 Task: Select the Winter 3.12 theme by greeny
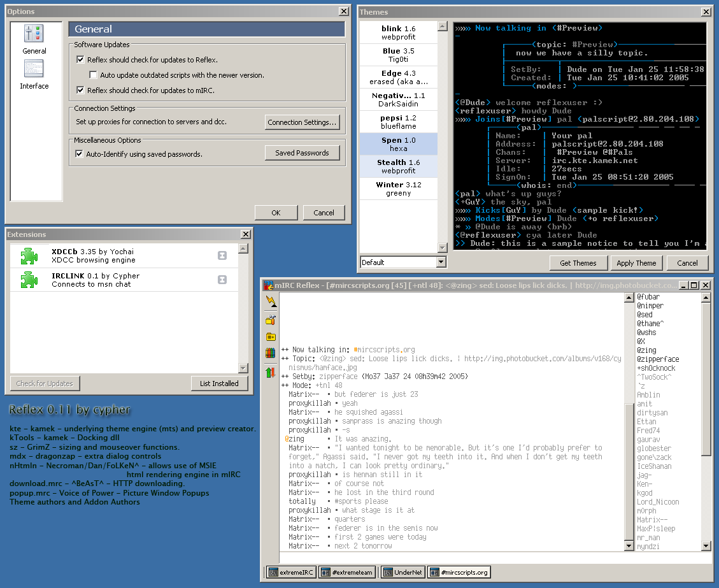[x=399, y=189]
